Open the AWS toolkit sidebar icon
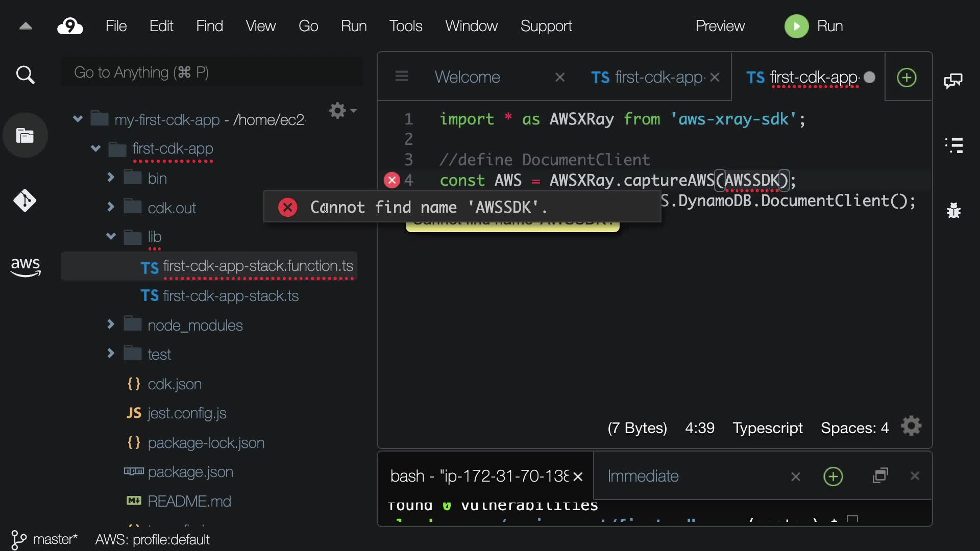Viewport: 980px width, 551px height. pos(25,266)
